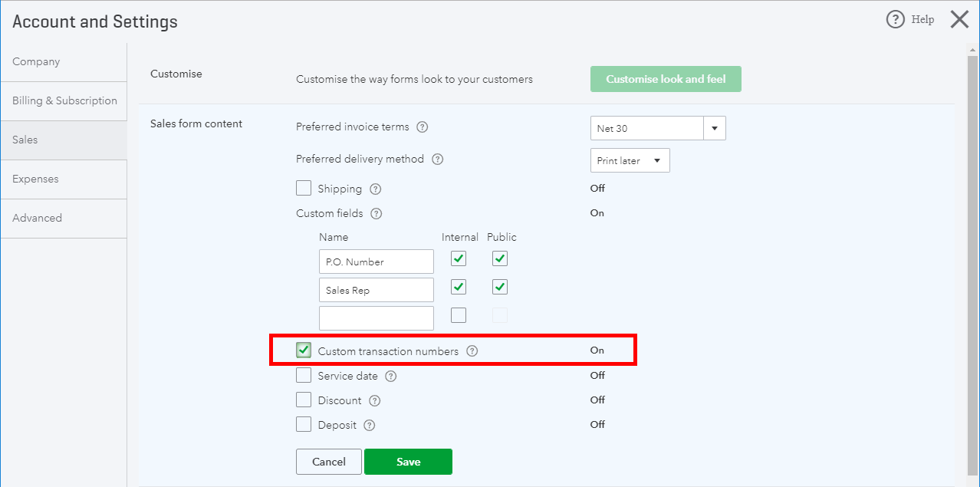The width and height of the screenshot is (980, 487).
Task: Click the Shipping help tooltip icon
Action: pos(375,189)
